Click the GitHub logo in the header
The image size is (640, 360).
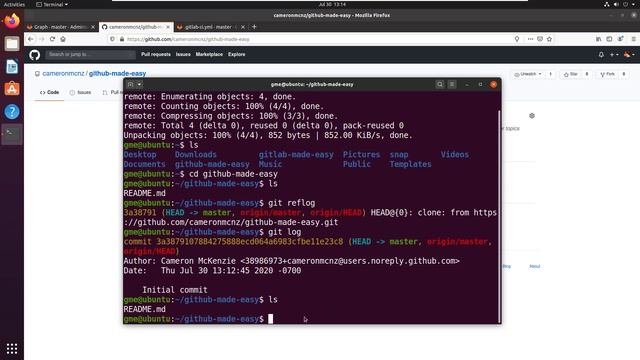click(35, 54)
